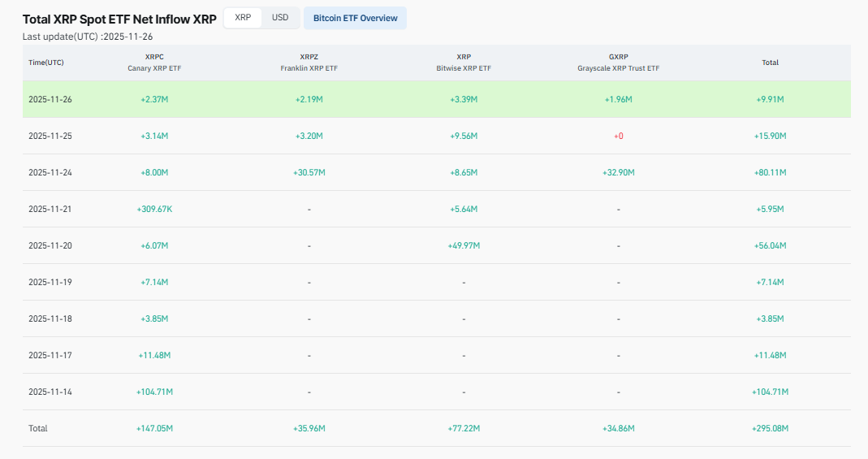Open the Bitcoin ETF Overview link
Viewport: 868px width, 459px height.
(x=355, y=18)
